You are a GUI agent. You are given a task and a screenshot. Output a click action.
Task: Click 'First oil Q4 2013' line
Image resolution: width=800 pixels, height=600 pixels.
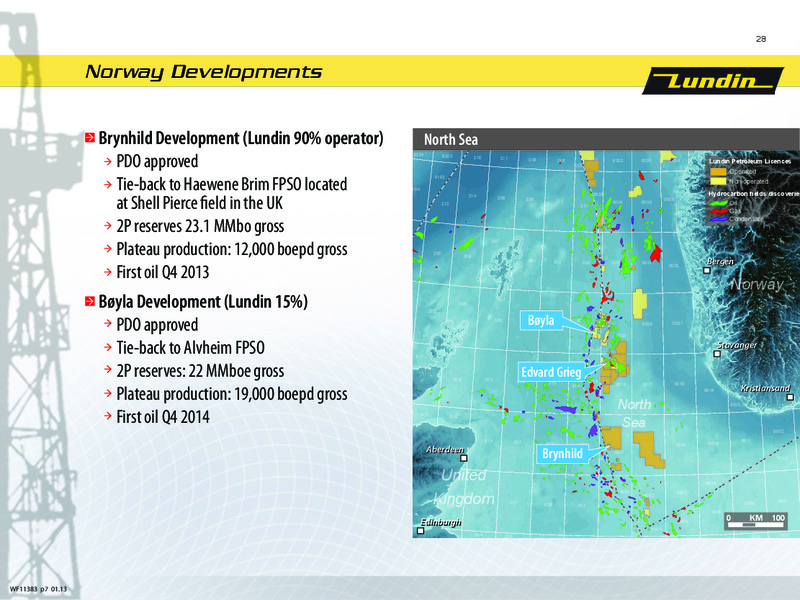coord(163,272)
